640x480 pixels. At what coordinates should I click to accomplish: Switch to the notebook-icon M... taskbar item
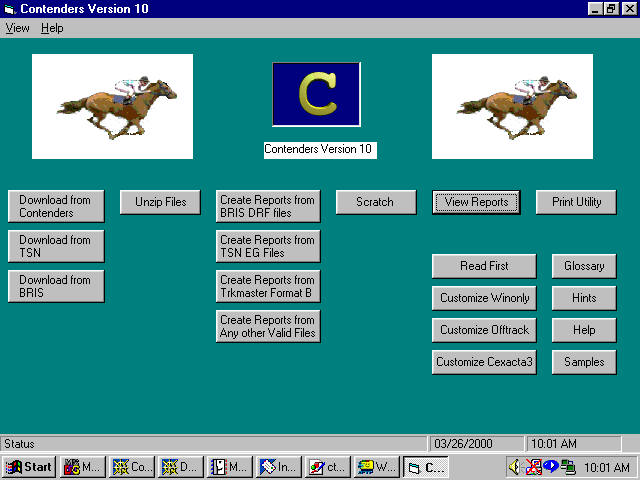[x=230, y=467]
